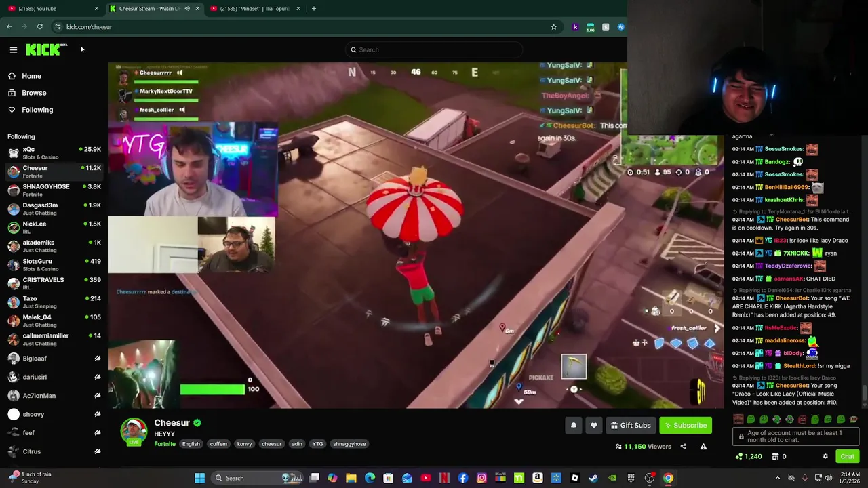
Task: Click the Gift Subs button
Action: pos(631,425)
